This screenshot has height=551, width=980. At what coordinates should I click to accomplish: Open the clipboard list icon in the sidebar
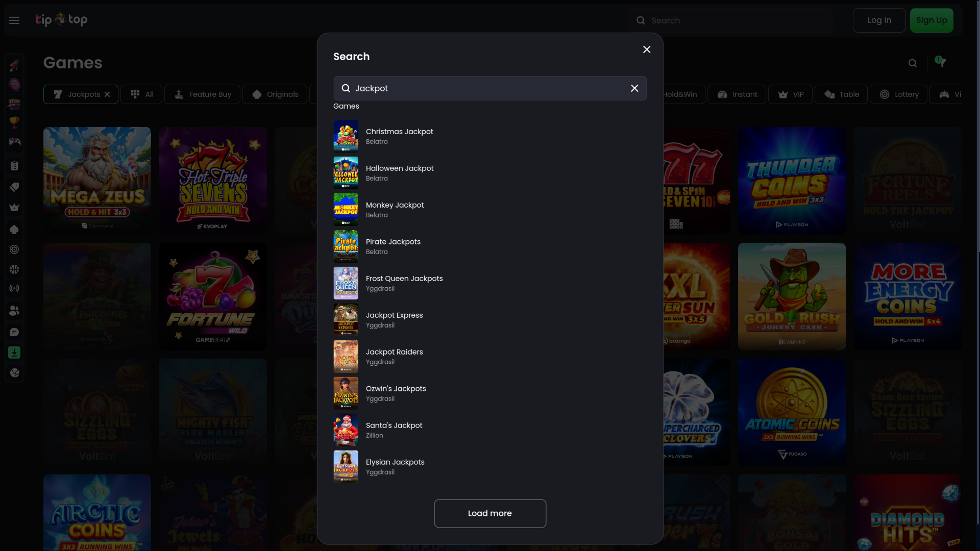click(x=14, y=166)
